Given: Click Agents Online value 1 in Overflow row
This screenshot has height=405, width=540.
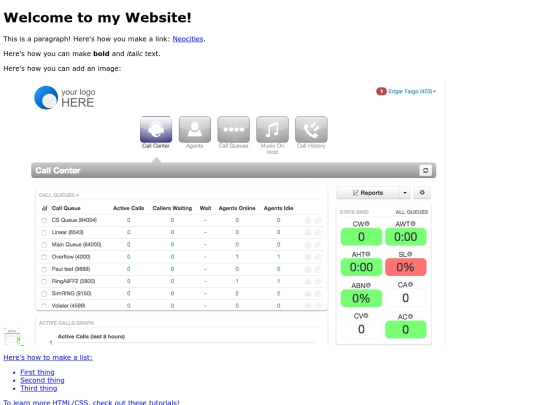Looking at the screenshot, I should click(237, 257).
